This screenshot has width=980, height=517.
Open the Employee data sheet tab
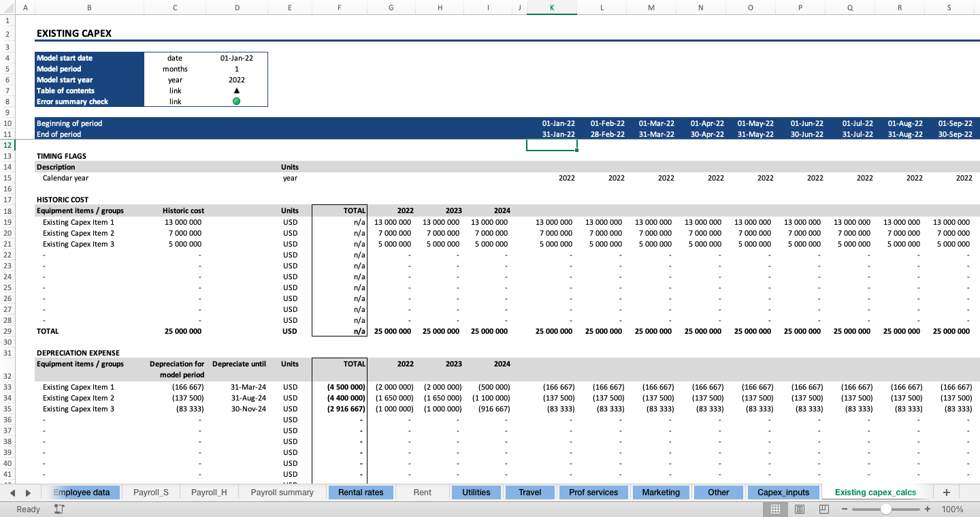pyautogui.click(x=82, y=492)
